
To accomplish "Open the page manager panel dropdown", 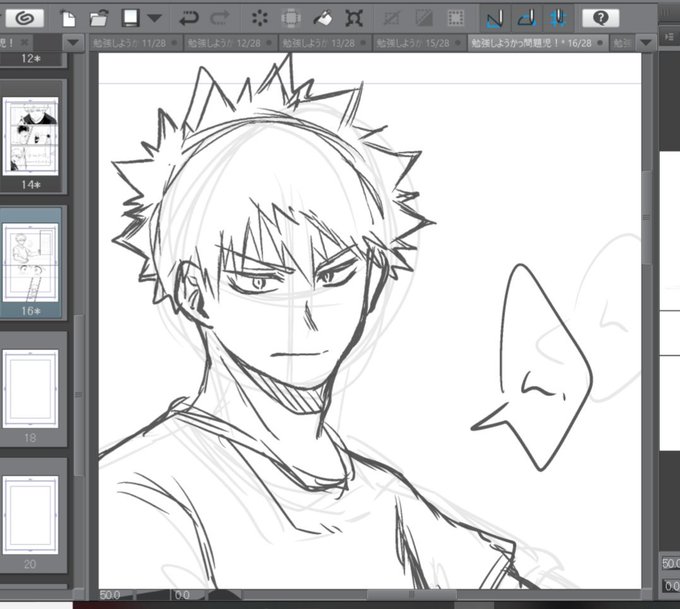I will tap(73, 43).
